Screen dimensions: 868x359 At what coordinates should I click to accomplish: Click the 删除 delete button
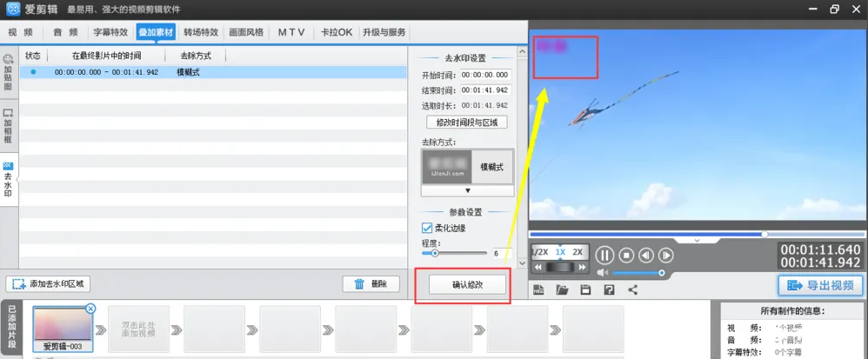(x=371, y=283)
